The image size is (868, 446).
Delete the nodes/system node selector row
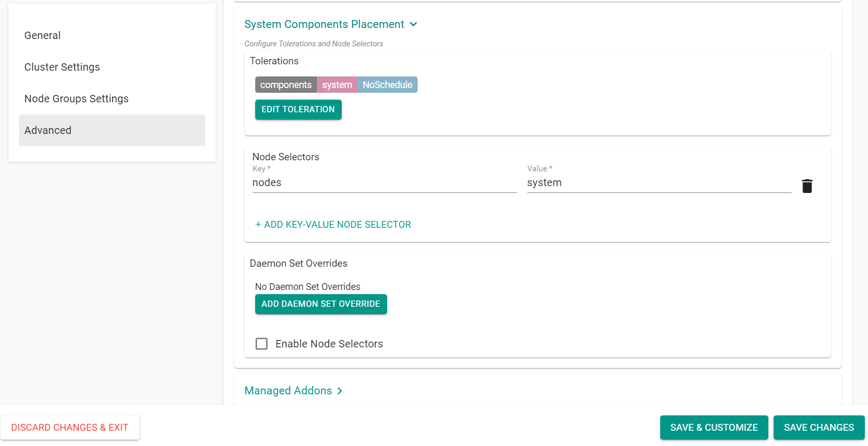click(807, 186)
